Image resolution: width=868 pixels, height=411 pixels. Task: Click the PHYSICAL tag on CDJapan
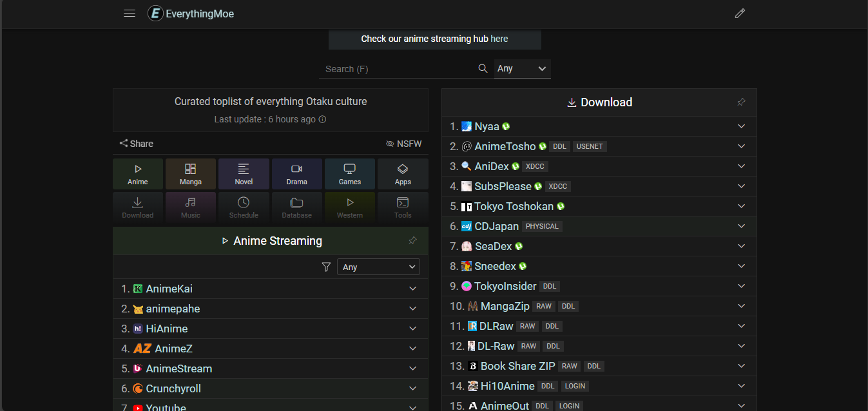tap(542, 226)
